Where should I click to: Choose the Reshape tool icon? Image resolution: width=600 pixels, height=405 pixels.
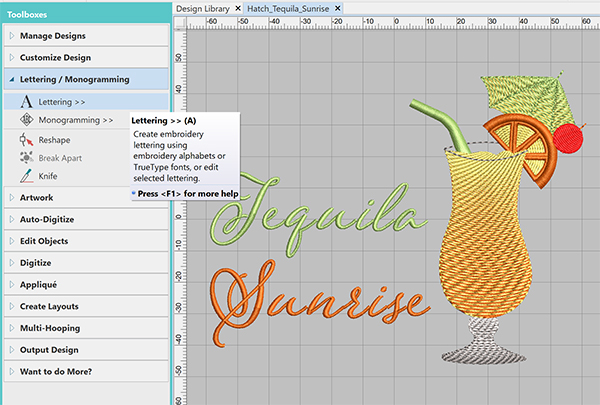click(25, 140)
